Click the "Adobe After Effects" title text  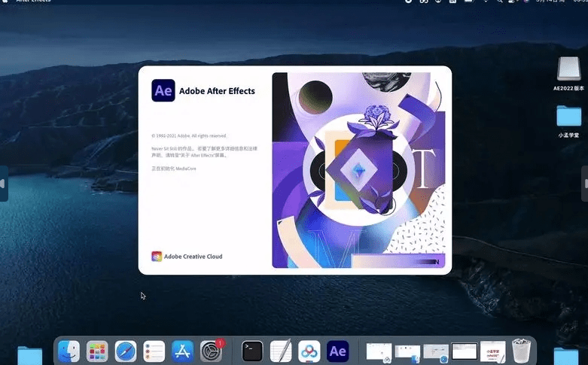[x=217, y=91]
